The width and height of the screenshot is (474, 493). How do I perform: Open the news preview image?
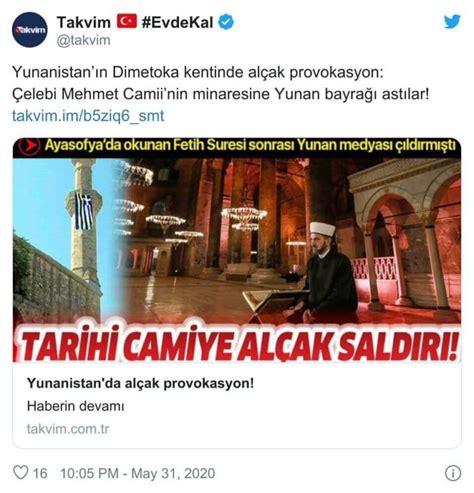(237, 250)
